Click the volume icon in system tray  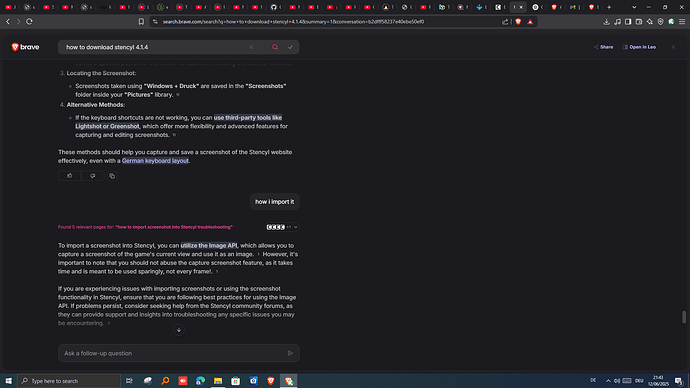pos(617,381)
